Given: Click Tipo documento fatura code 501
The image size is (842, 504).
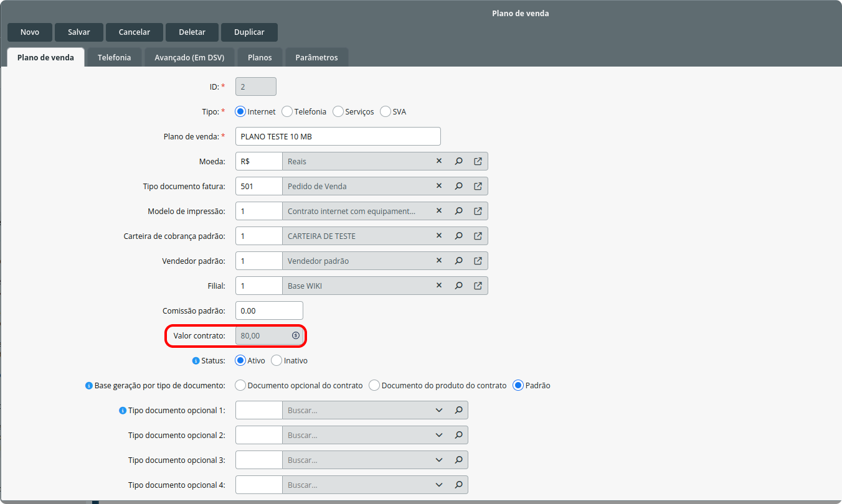Looking at the screenshot, I should point(259,186).
